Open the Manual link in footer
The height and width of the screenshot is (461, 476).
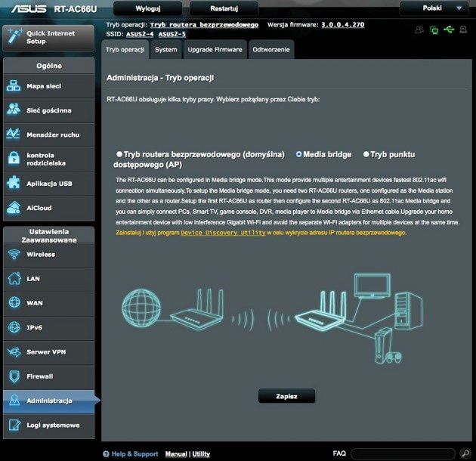176,454
